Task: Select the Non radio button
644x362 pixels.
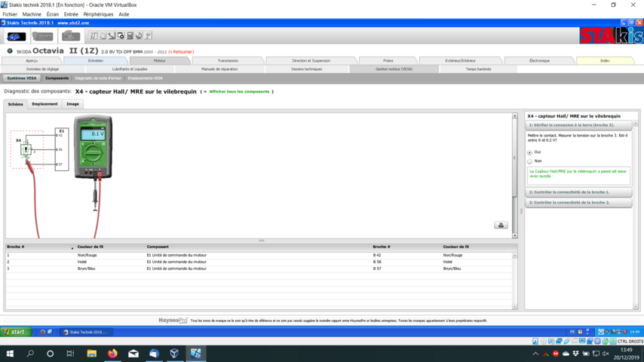Action: pyautogui.click(x=530, y=161)
